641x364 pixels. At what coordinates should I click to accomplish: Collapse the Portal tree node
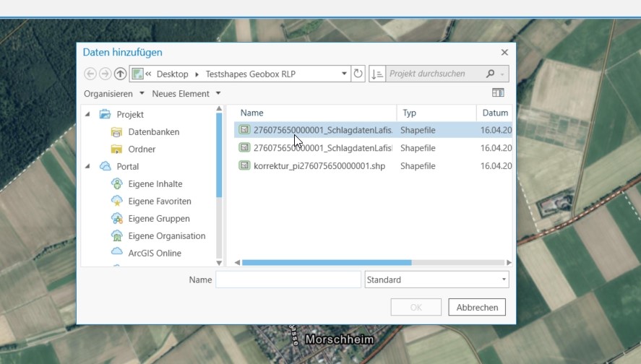87,166
